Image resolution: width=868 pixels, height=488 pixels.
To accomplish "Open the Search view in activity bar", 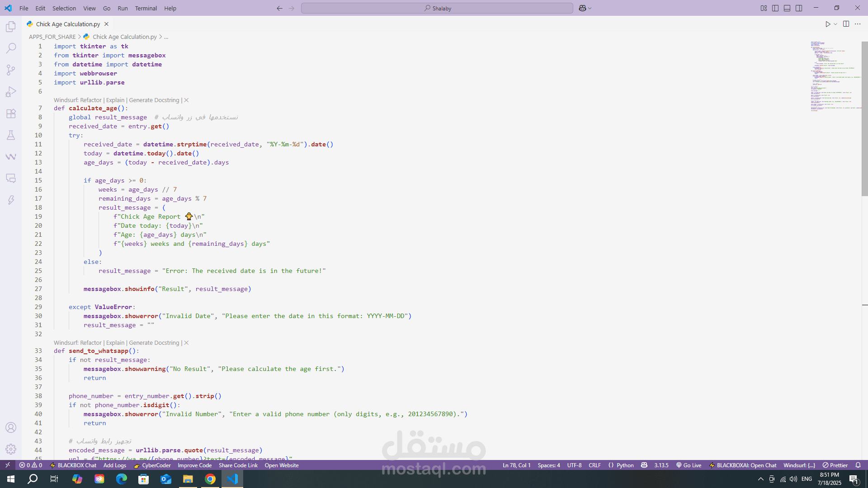I will point(11,48).
